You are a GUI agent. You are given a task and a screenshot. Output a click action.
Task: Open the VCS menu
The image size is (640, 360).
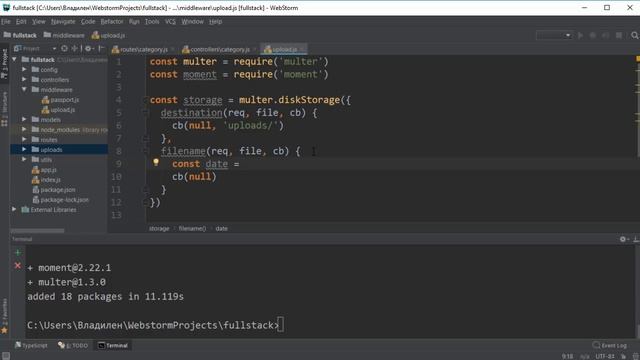(x=170, y=22)
